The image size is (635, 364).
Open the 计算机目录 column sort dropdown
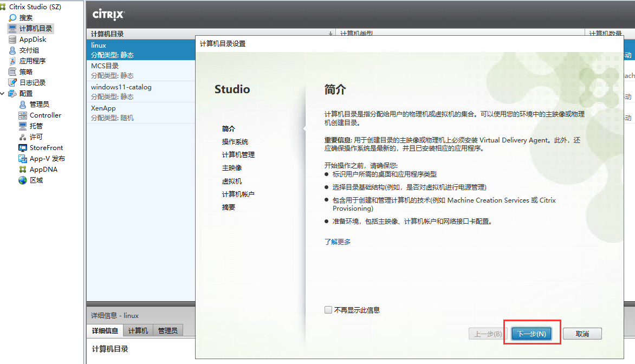(331, 34)
